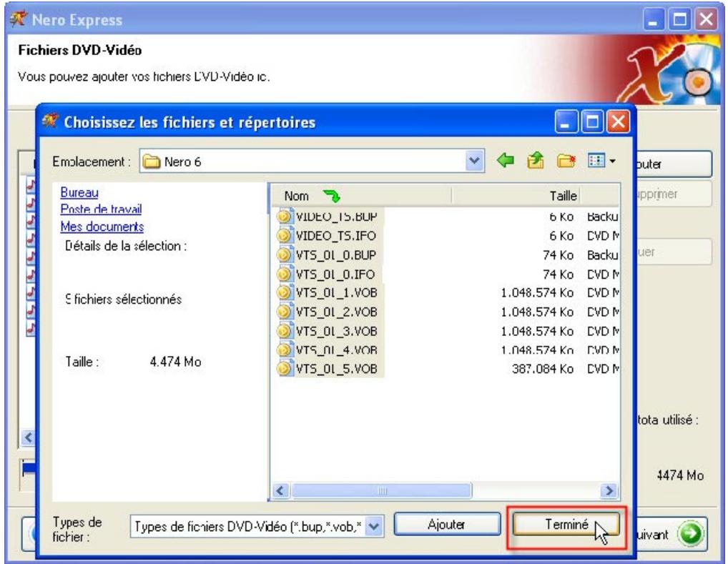728x564 pixels.
Task: Click the file name VTS_01_5.VOB
Action: point(337,369)
